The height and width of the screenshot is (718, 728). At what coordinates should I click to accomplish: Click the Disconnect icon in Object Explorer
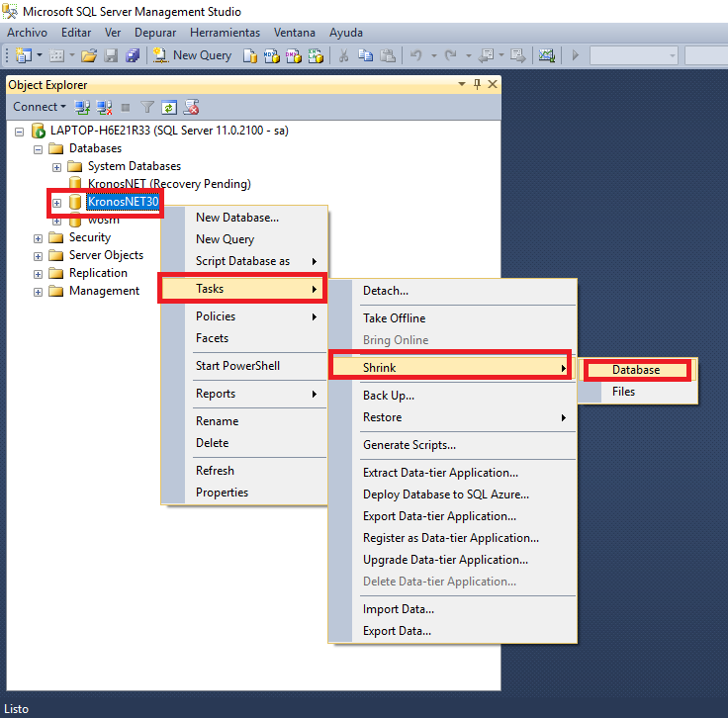[104, 107]
